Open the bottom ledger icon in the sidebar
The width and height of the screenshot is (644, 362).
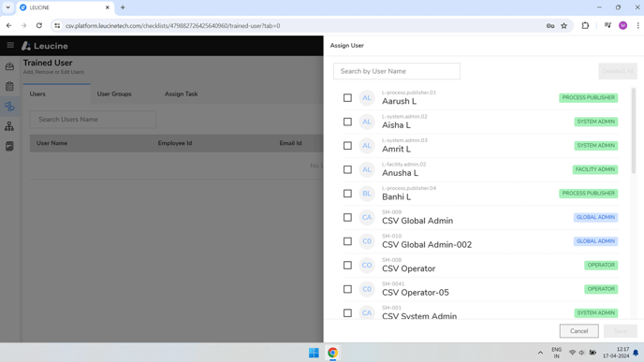(x=9, y=146)
